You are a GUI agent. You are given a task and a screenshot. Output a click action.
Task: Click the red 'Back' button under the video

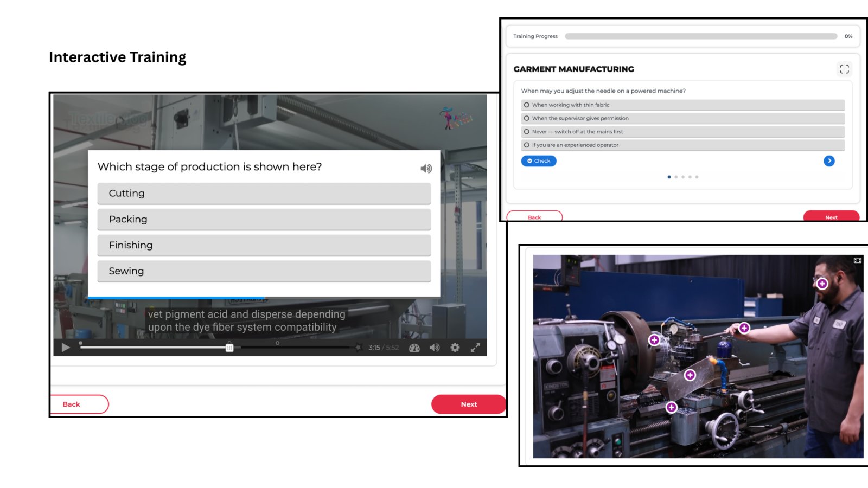(79, 404)
